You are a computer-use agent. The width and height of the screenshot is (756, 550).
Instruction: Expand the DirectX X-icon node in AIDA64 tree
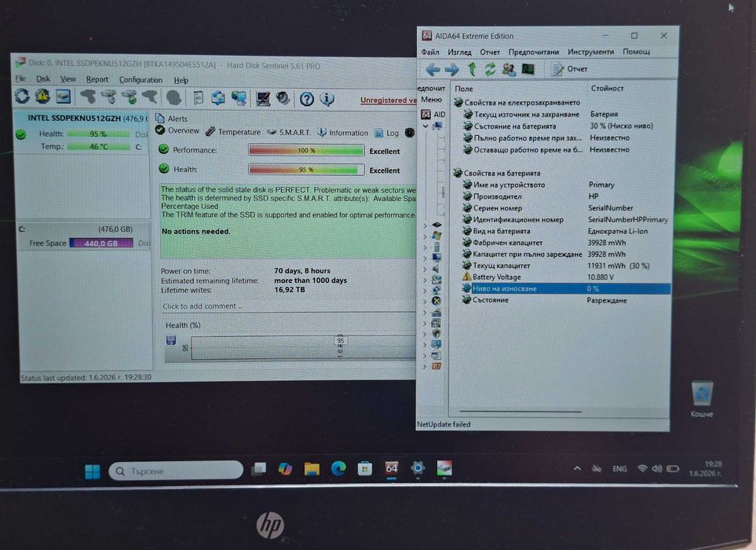pyautogui.click(x=425, y=301)
